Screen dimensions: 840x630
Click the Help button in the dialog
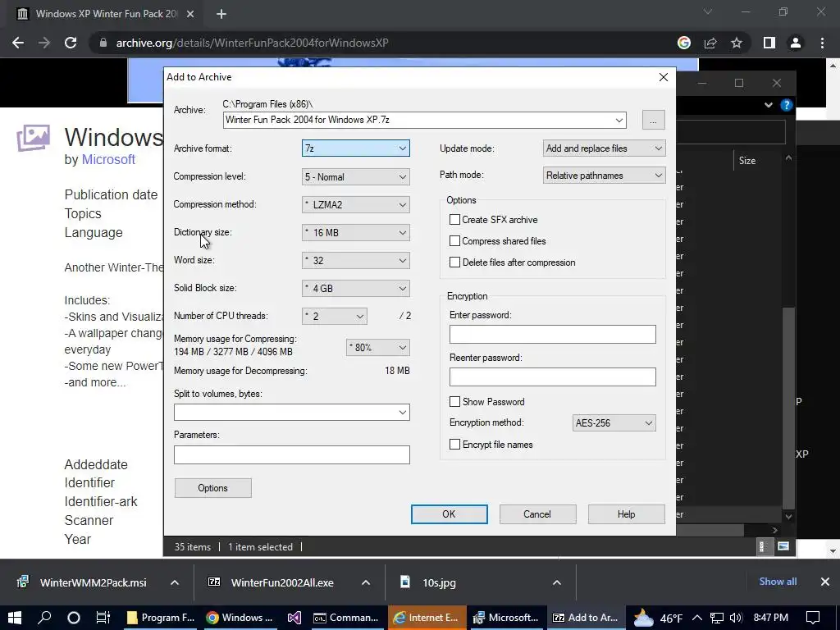pyautogui.click(x=626, y=514)
